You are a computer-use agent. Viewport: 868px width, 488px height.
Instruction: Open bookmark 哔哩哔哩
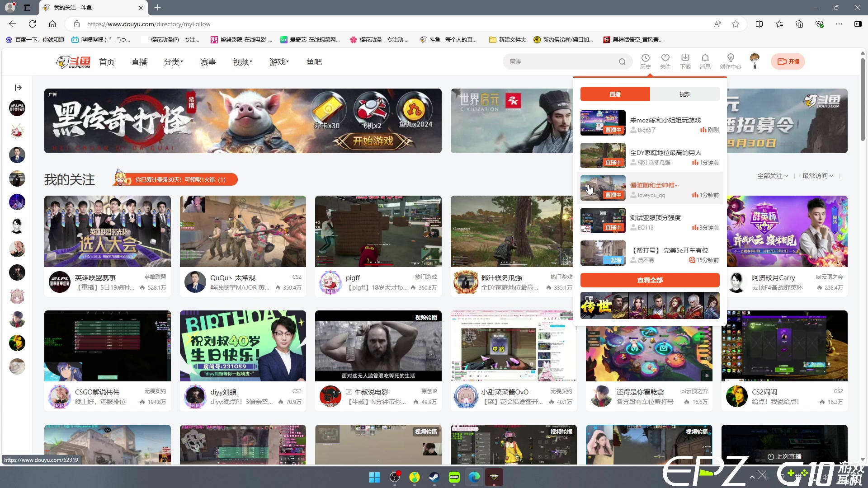[x=101, y=40]
